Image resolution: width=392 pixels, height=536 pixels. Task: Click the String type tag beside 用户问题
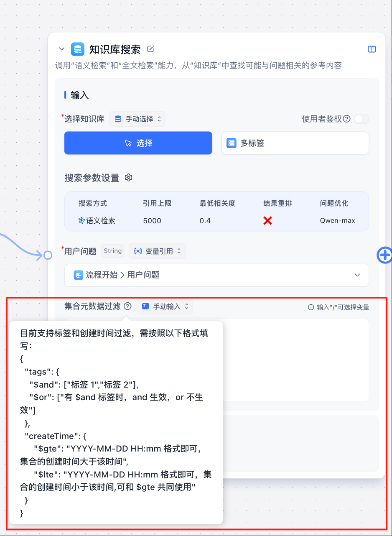(x=113, y=251)
